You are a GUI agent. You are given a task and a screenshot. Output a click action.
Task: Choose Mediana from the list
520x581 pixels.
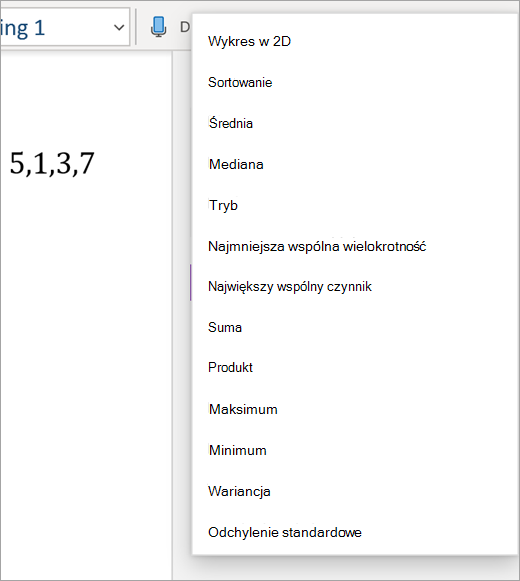(x=236, y=164)
